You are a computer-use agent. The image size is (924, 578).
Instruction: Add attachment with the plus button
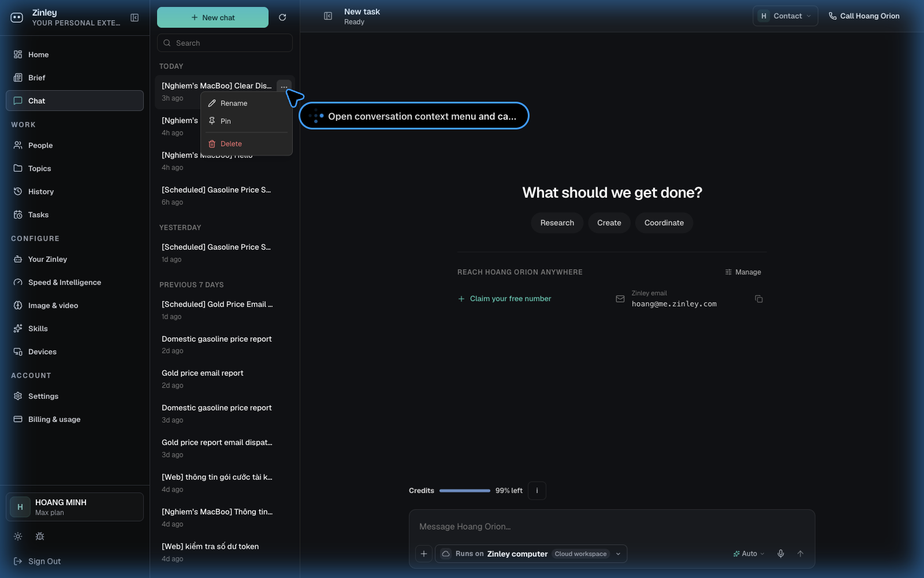click(424, 554)
